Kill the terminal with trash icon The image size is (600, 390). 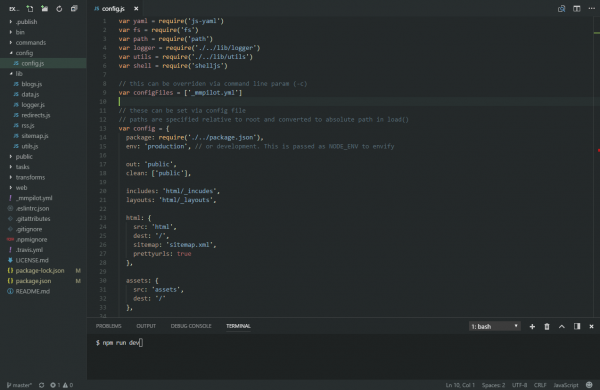point(547,326)
